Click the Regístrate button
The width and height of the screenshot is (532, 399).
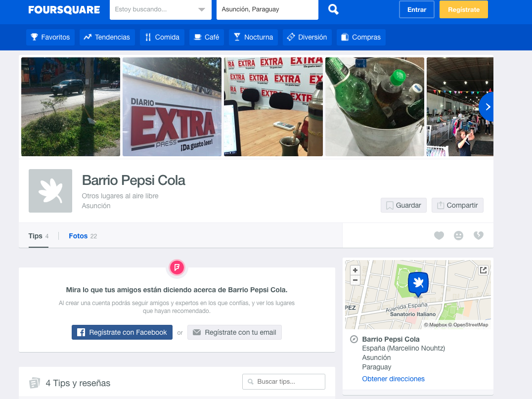463,9
